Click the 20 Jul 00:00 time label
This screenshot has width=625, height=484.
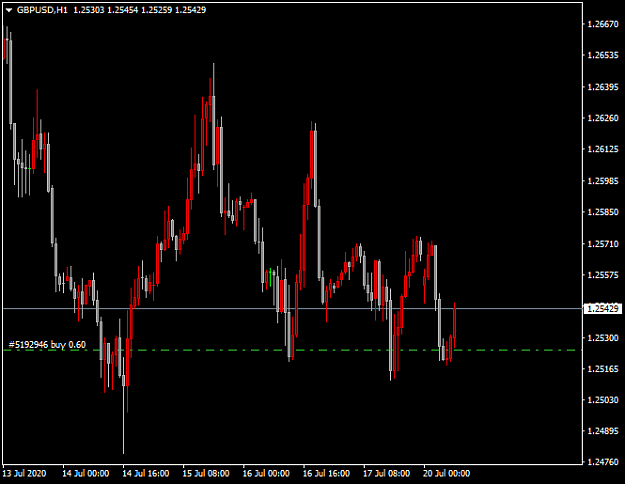point(446,474)
